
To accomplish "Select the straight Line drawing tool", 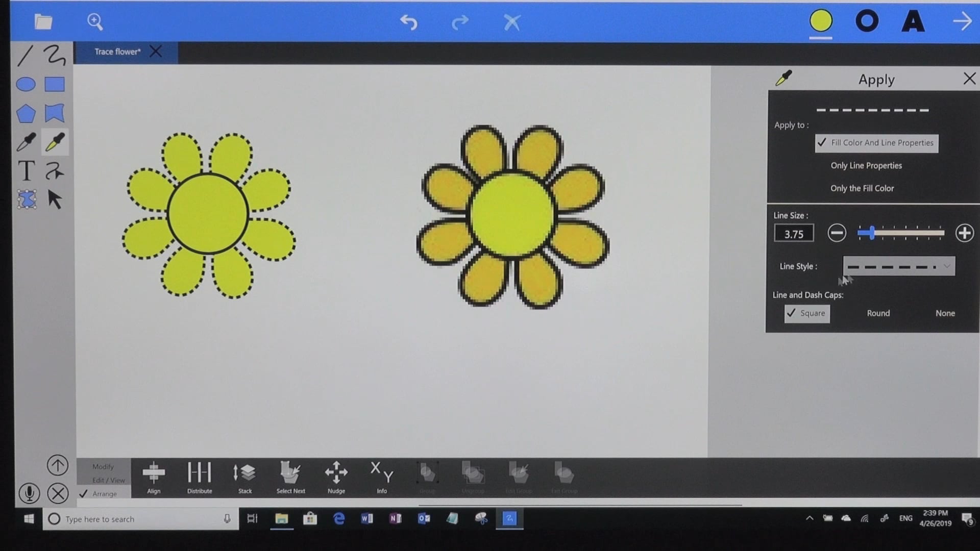I will pos(25,56).
